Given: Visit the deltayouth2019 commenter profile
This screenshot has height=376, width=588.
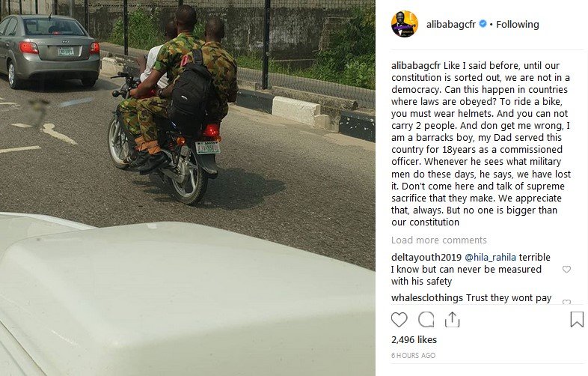Looking at the screenshot, I should point(426,258).
